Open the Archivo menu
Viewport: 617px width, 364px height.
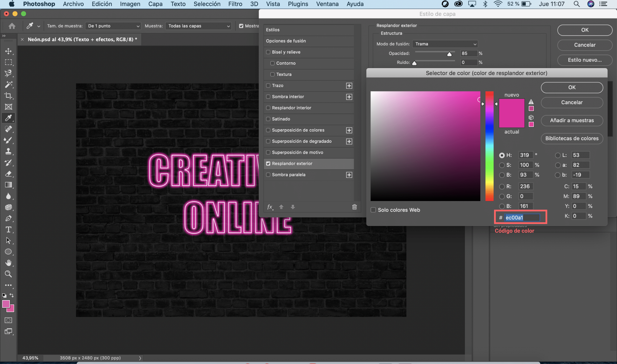tap(73, 4)
